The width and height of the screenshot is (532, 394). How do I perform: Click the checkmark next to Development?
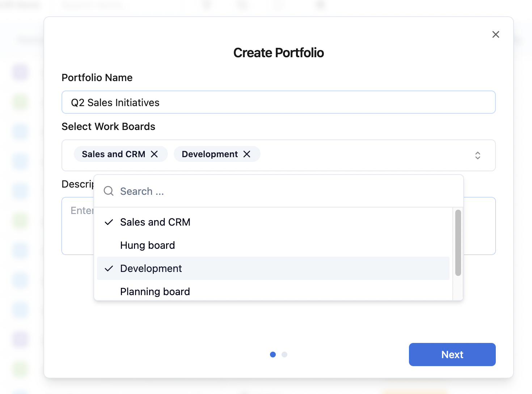tap(109, 268)
